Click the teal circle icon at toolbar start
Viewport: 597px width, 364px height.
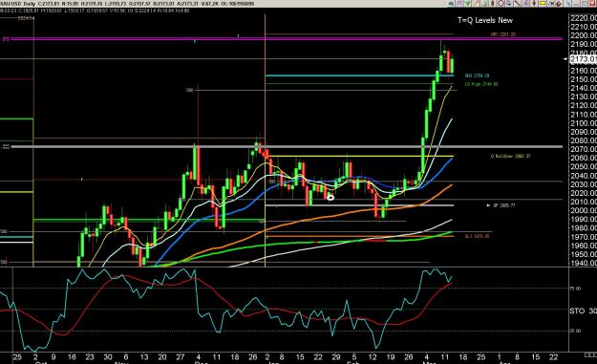point(451,4)
